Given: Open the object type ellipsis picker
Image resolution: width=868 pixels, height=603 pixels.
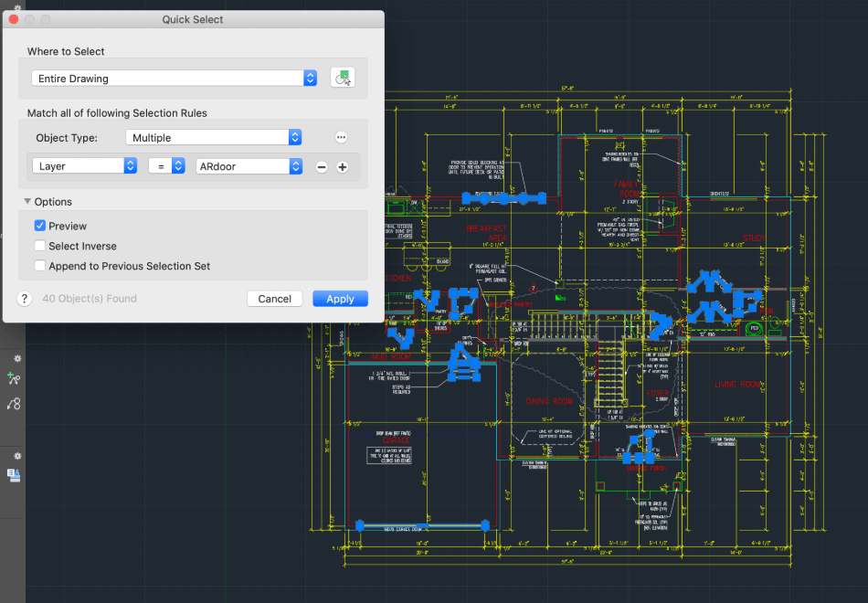Looking at the screenshot, I should click(340, 137).
